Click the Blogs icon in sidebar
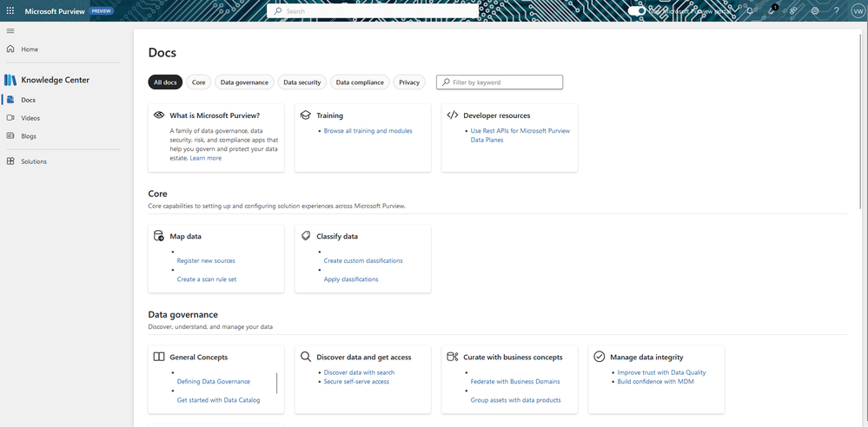Viewport: 868px width, 427px height. pyautogui.click(x=10, y=135)
